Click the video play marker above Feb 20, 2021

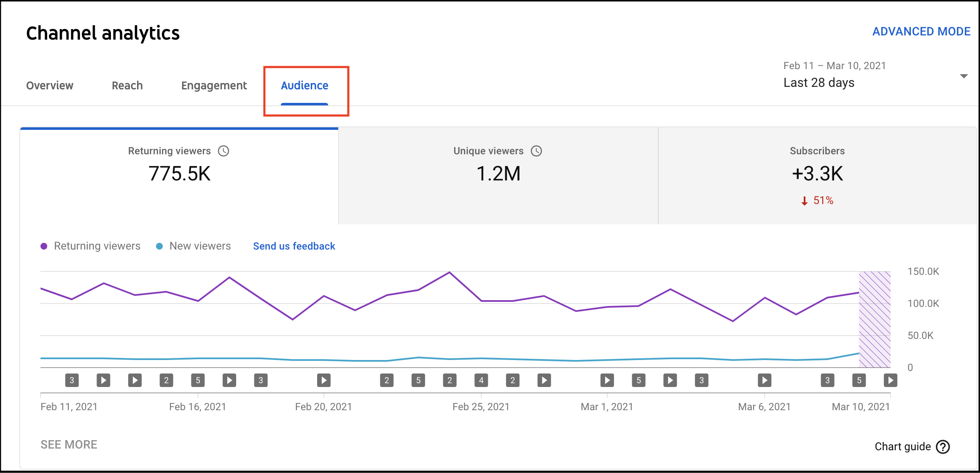(324, 380)
